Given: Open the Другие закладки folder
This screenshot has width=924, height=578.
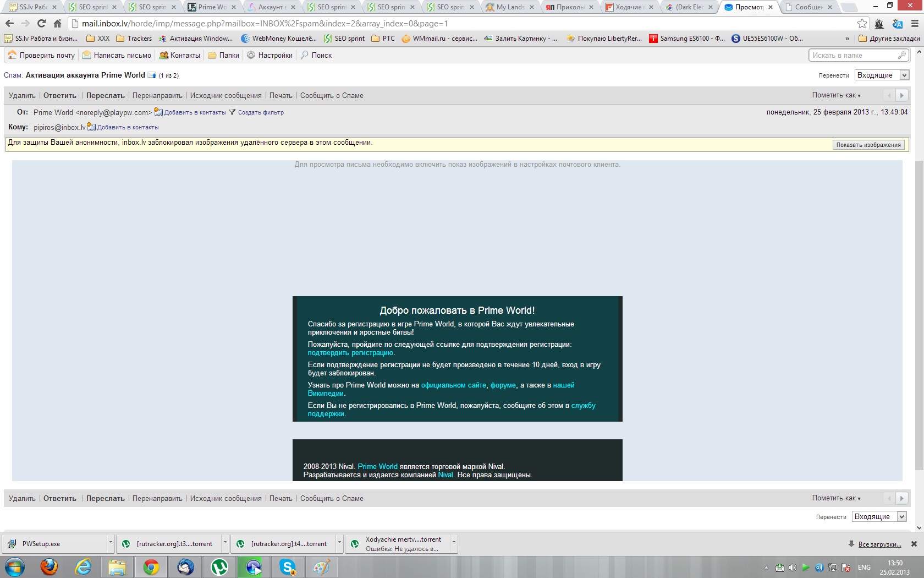Looking at the screenshot, I should [x=889, y=39].
